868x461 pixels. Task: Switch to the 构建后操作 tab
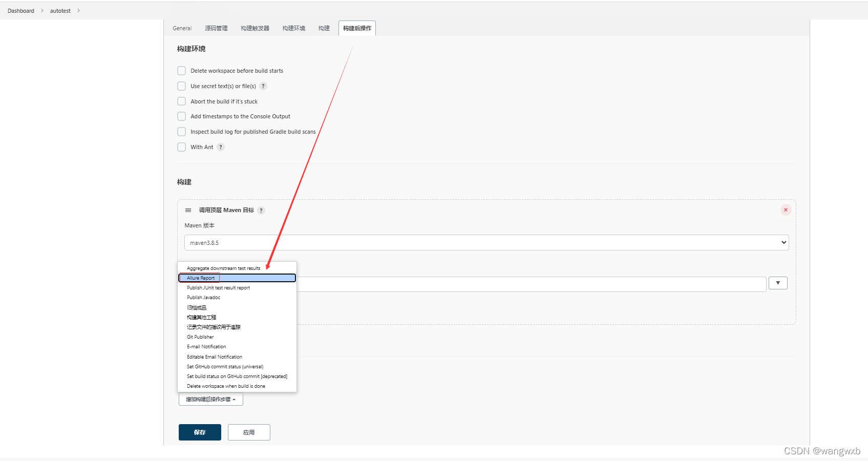coord(357,28)
